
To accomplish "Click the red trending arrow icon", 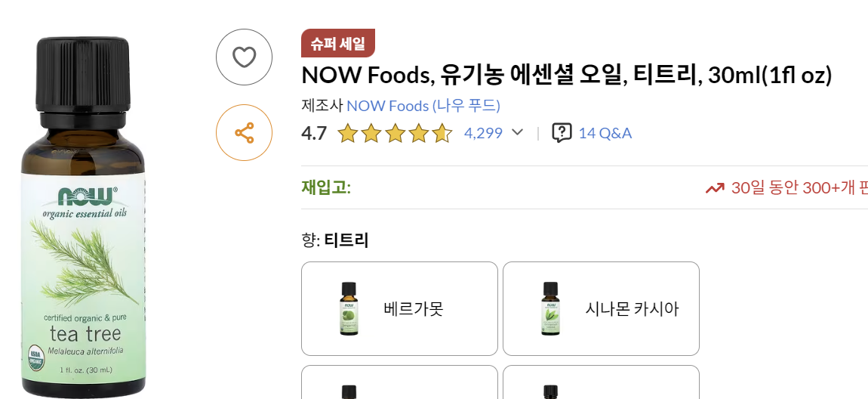I will [715, 188].
